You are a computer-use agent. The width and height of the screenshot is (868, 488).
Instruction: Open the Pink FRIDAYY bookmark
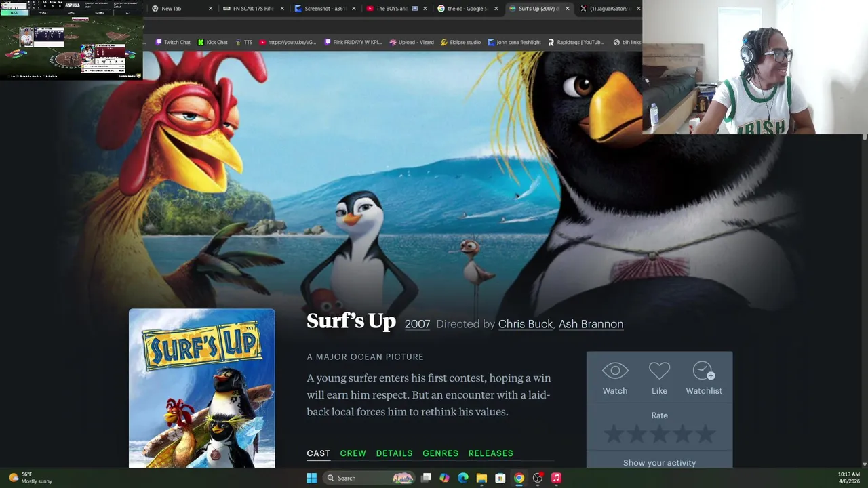click(353, 42)
